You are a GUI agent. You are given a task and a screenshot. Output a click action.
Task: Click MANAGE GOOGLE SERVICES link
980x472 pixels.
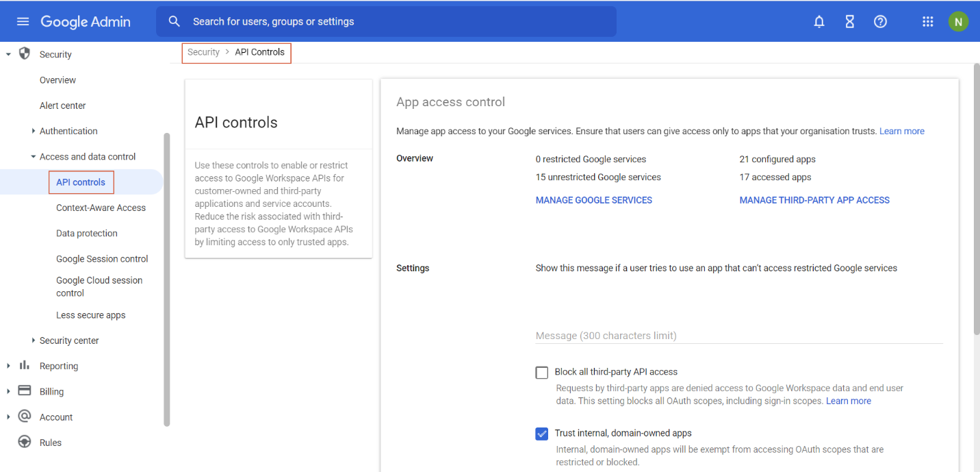click(593, 200)
